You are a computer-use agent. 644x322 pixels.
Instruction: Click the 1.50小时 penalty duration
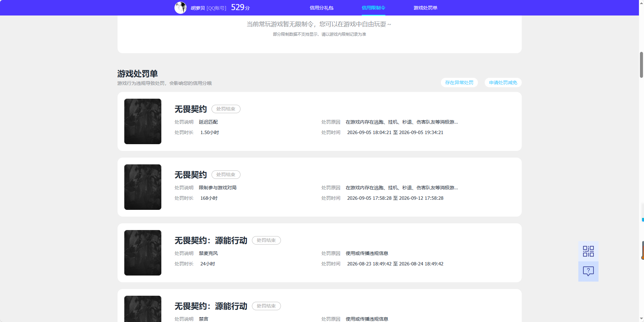210,132
